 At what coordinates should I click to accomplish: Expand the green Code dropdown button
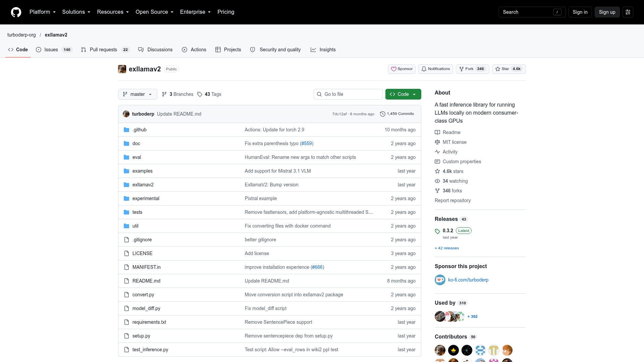(x=403, y=94)
